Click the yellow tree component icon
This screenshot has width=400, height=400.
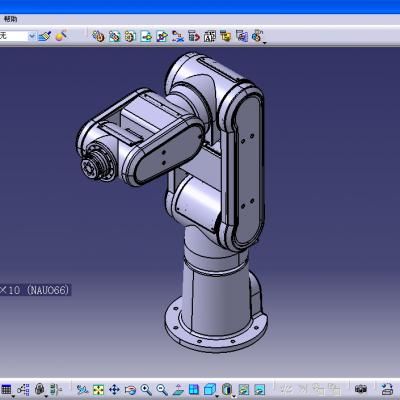pyautogui.click(x=226, y=36)
